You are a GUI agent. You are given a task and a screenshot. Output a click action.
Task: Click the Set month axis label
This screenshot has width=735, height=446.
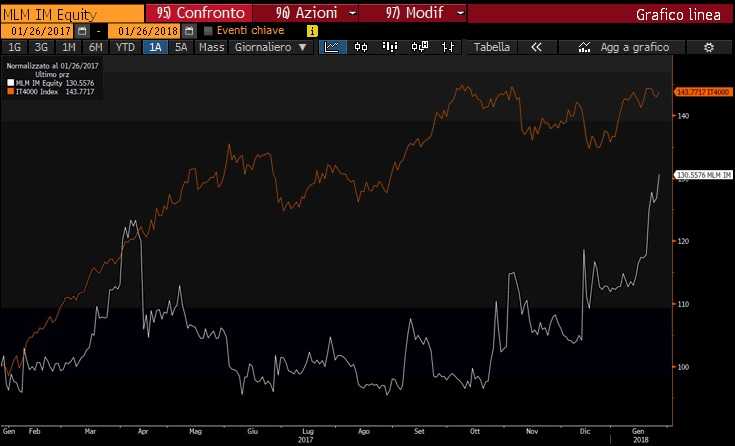419,431
